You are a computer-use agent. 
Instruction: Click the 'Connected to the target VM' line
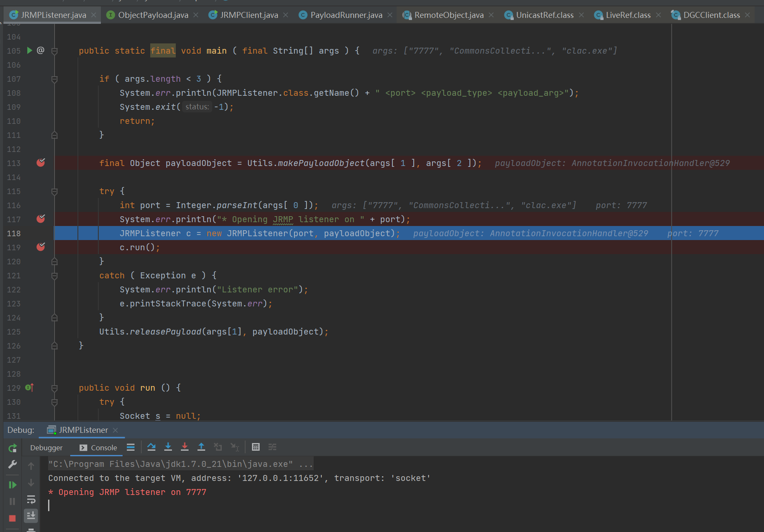(x=239, y=478)
